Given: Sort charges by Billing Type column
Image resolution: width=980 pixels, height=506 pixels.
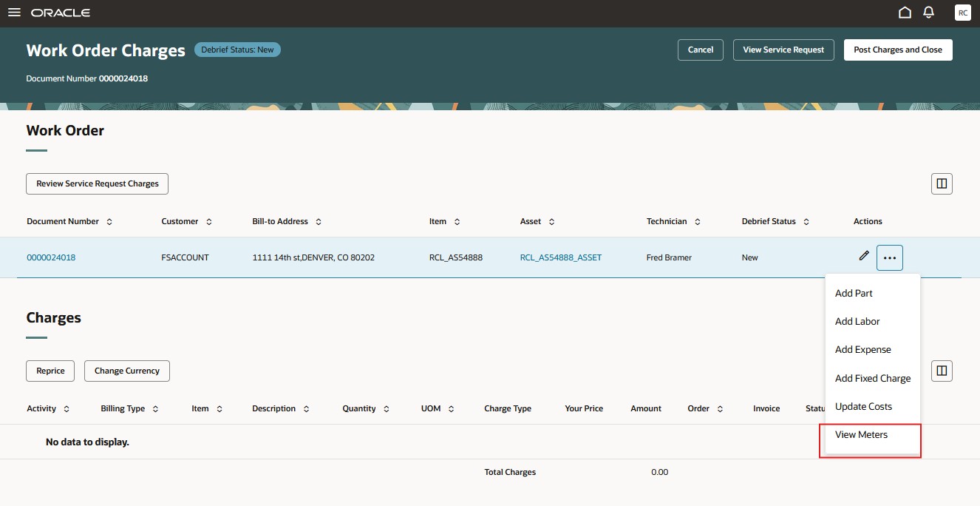Looking at the screenshot, I should (x=155, y=408).
